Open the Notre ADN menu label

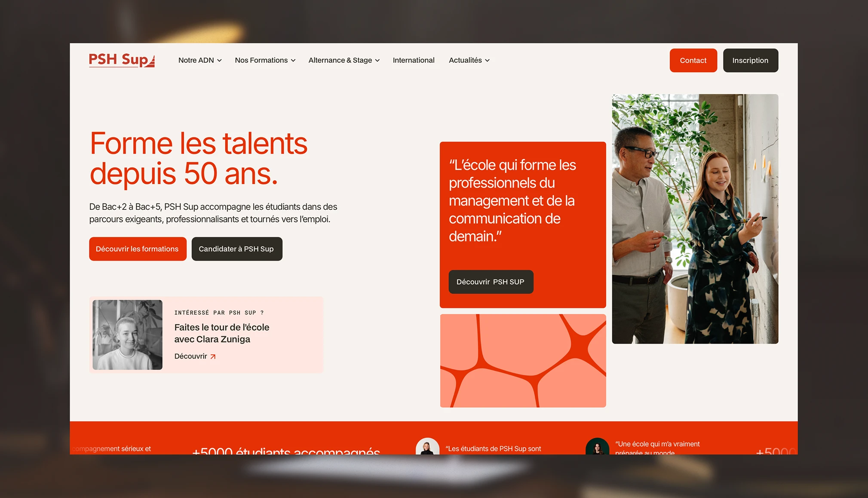pyautogui.click(x=196, y=60)
